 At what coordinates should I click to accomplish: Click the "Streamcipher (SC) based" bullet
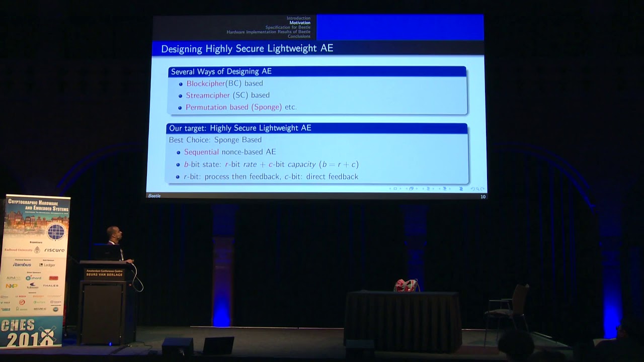pos(227,95)
